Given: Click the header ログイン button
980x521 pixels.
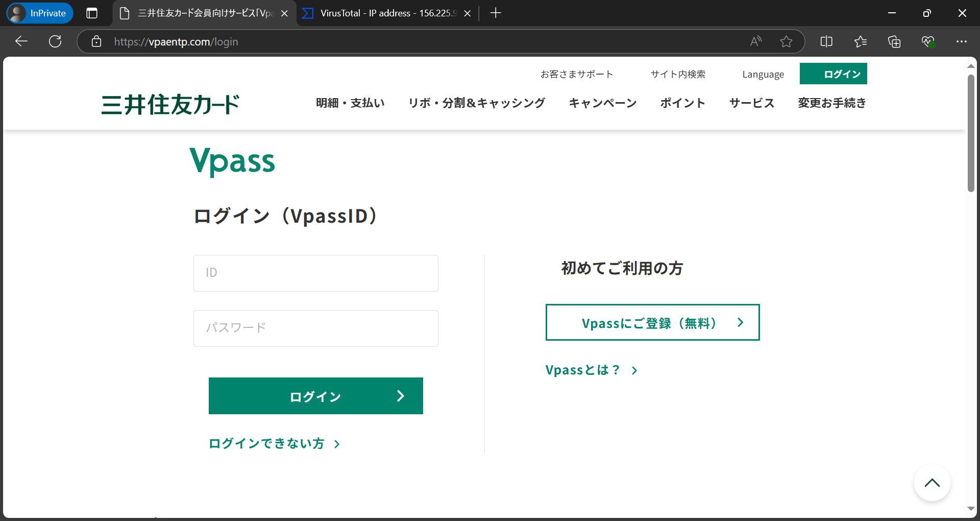Looking at the screenshot, I should tap(834, 74).
